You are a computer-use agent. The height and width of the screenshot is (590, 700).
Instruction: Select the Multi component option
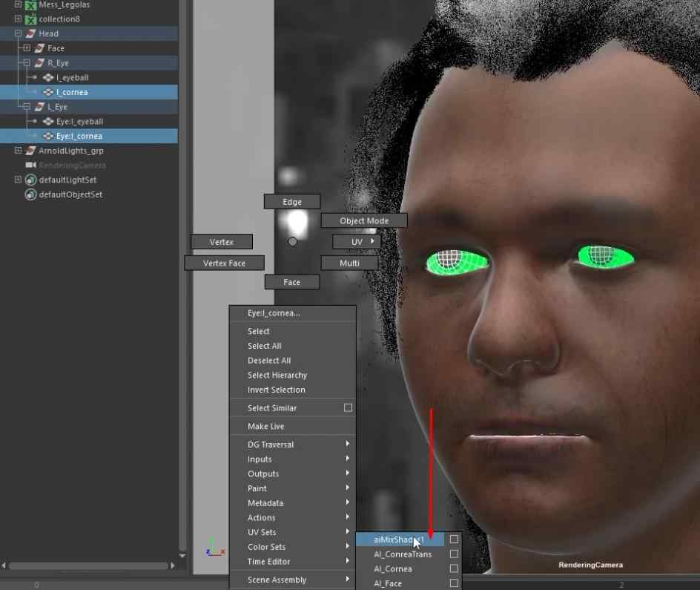(x=349, y=263)
